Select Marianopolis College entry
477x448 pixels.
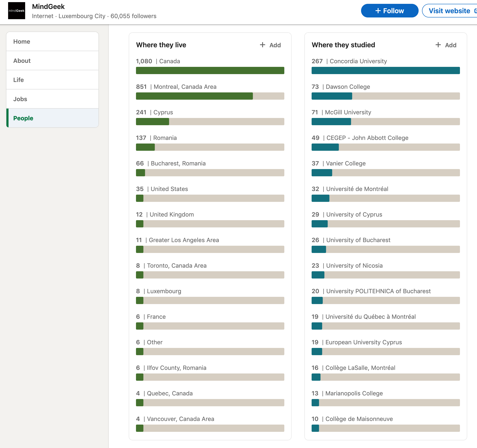[x=386, y=398]
